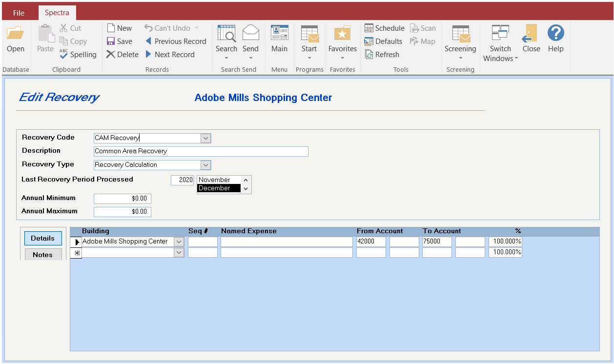Advance to the Next Record
614x364 pixels.
pyautogui.click(x=169, y=55)
